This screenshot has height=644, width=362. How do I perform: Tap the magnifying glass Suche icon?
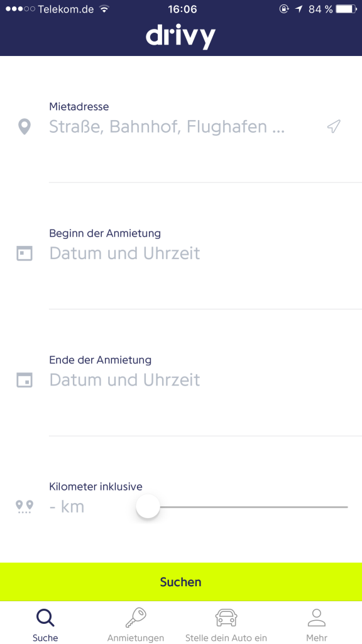45,618
